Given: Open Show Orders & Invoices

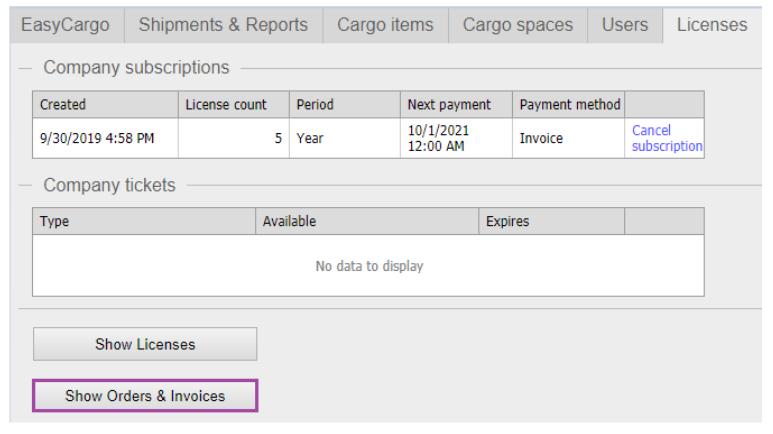Looking at the screenshot, I should [x=145, y=396].
